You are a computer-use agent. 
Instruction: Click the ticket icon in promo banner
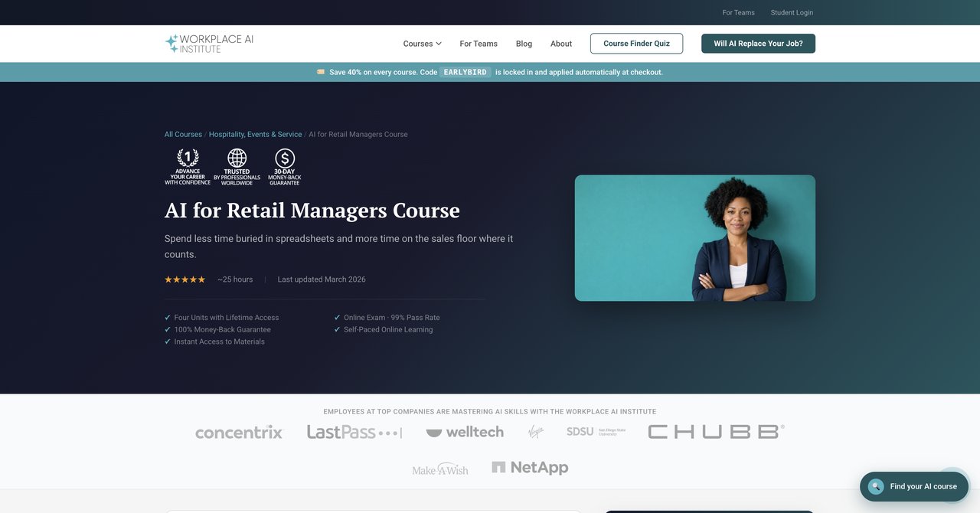point(321,72)
